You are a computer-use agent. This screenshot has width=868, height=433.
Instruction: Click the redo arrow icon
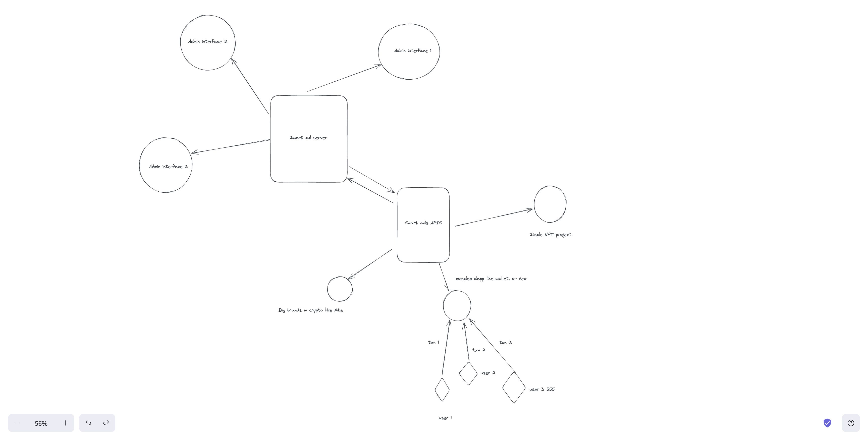pyautogui.click(x=106, y=422)
